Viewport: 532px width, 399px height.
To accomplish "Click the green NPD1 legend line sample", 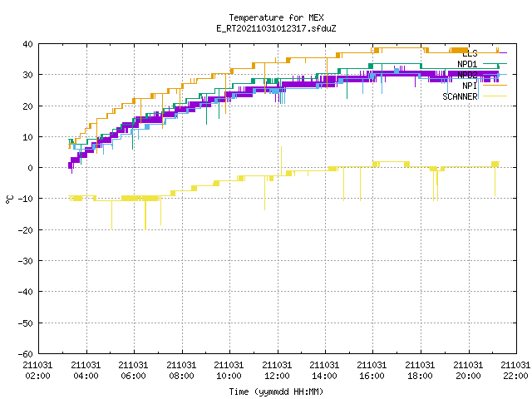I will (495, 64).
